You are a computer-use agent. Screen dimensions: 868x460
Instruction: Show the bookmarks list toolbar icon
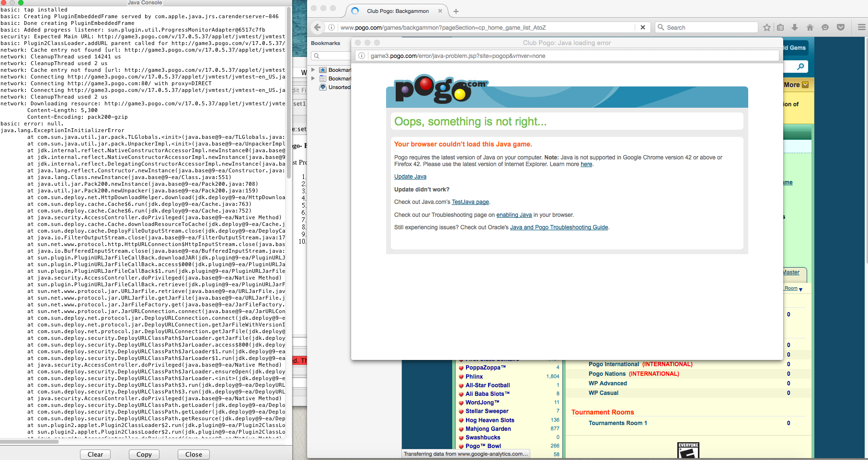780,27
